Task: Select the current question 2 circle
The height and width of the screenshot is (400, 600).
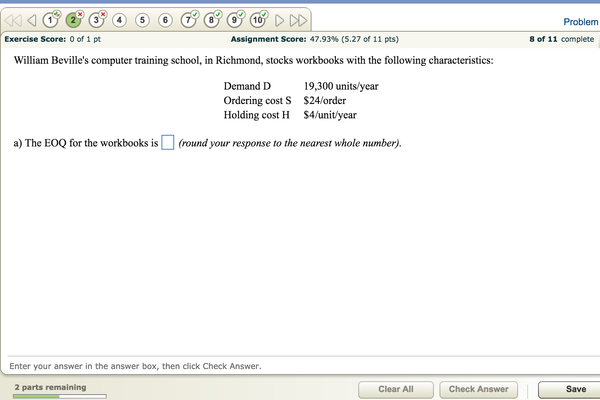Action: pyautogui.click(x=74, y=19)
